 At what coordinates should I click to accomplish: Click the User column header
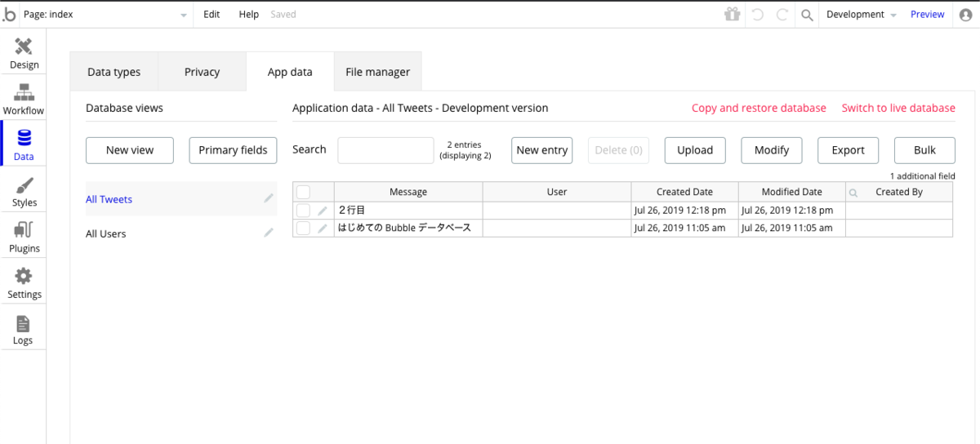tap(557, 192)
